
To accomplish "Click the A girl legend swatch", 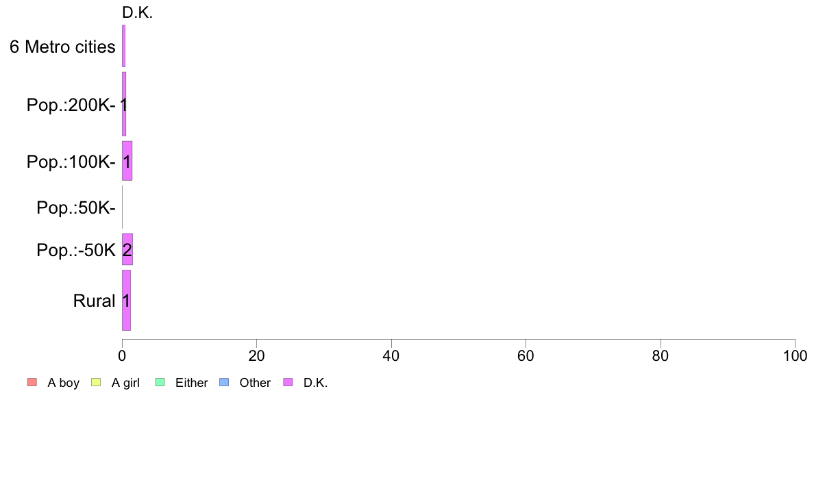I will click(x=96, y=383).
